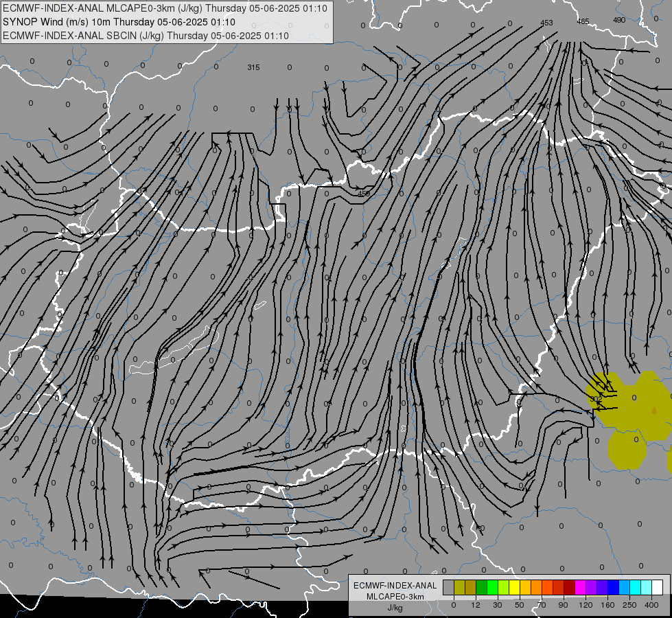Click the pure yellow legend swatch
The image size is (672, 618).
[515, 587]
